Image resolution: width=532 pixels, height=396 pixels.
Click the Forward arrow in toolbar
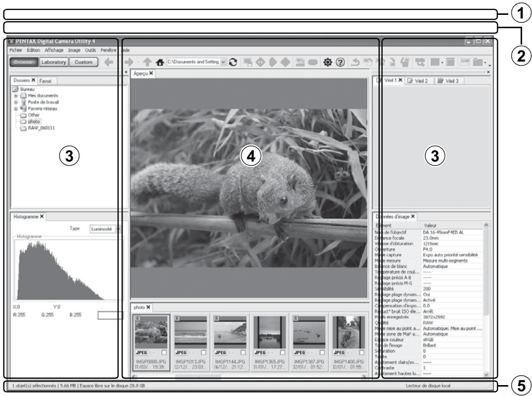click(129, 62)
